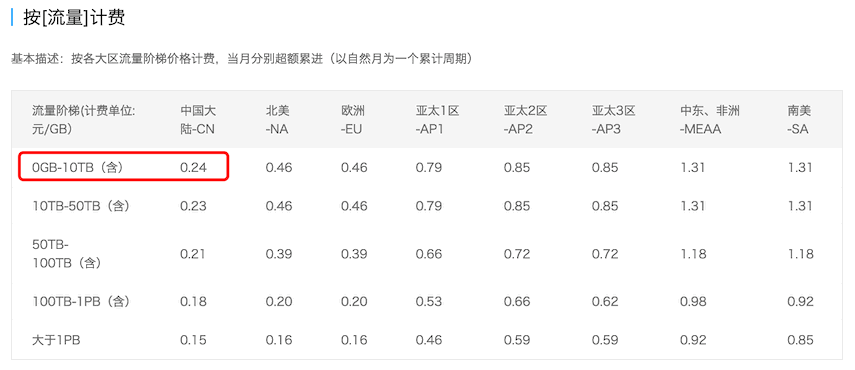Click the 中国大陆-CN column header
855x370 pixels.
coord(198,120)
